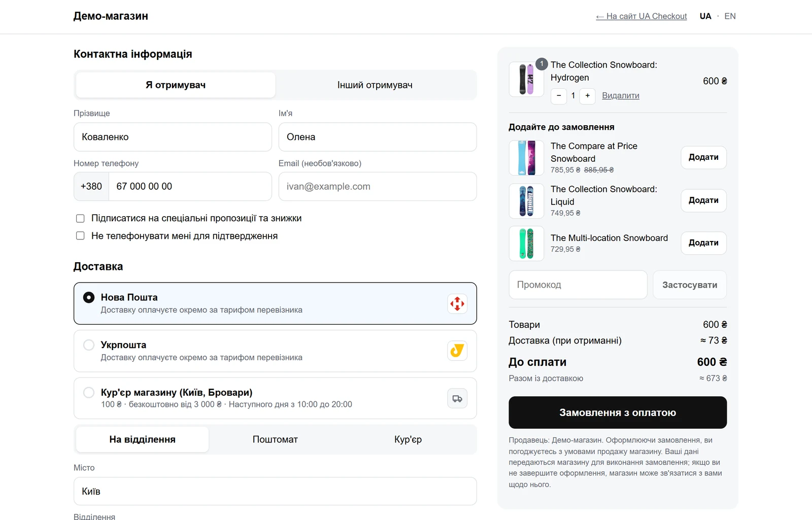Click the Email input field
This screenshot has height=520, width=812.
click(x=378, y=186)
